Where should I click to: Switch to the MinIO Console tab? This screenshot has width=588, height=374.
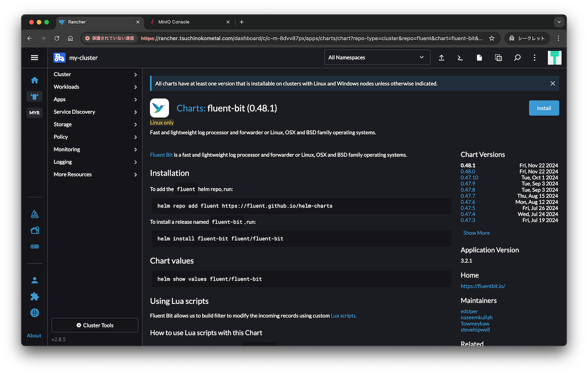[x=189, y=22]
